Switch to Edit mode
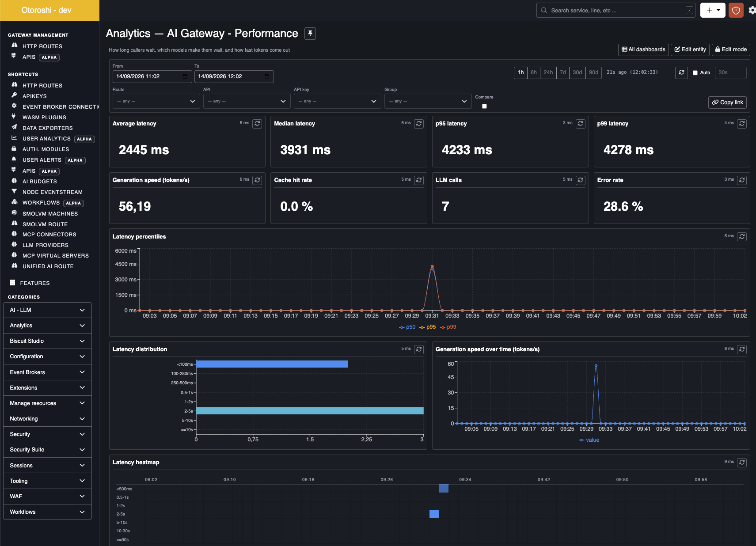This screenshot has width=756, height=546. [731, 49]
